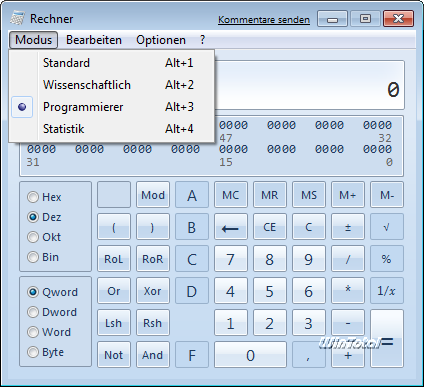424x387 pixels.
Task: Click the minus subtraction button
Action: [348, 323]
